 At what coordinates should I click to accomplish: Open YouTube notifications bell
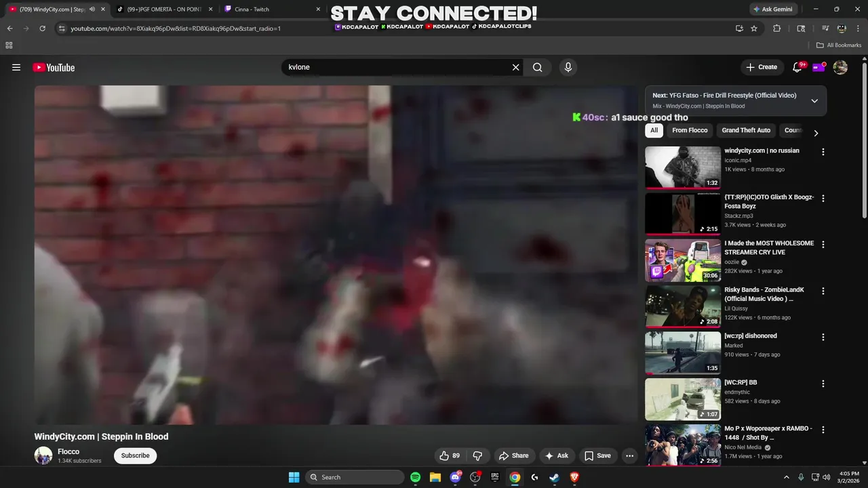pyautogui.click(x=797, y=67)
